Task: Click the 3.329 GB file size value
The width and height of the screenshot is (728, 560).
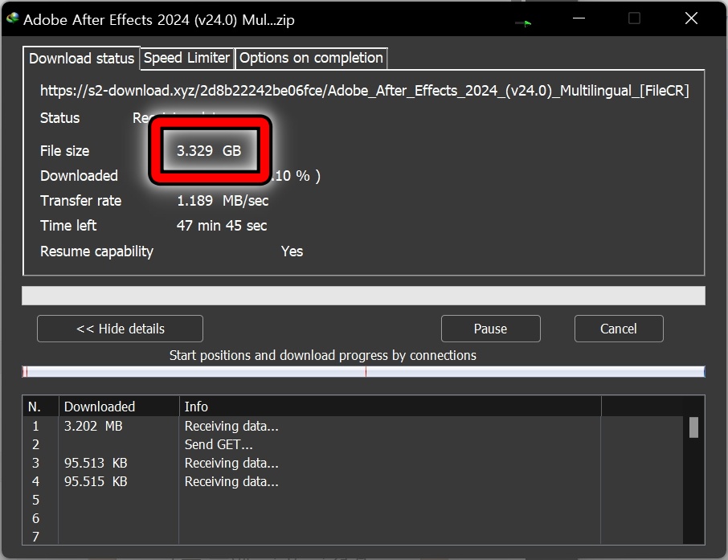Action: pyautogui.click(x=209, y=150)
